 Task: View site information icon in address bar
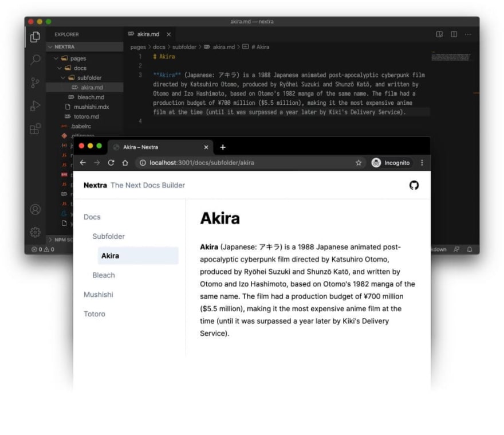point(143,163)
